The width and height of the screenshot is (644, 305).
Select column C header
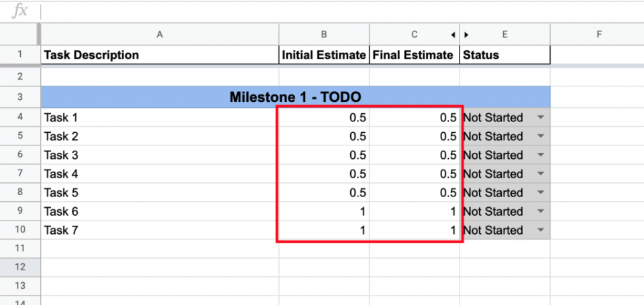pyautogui.click(x=415, y=35)
